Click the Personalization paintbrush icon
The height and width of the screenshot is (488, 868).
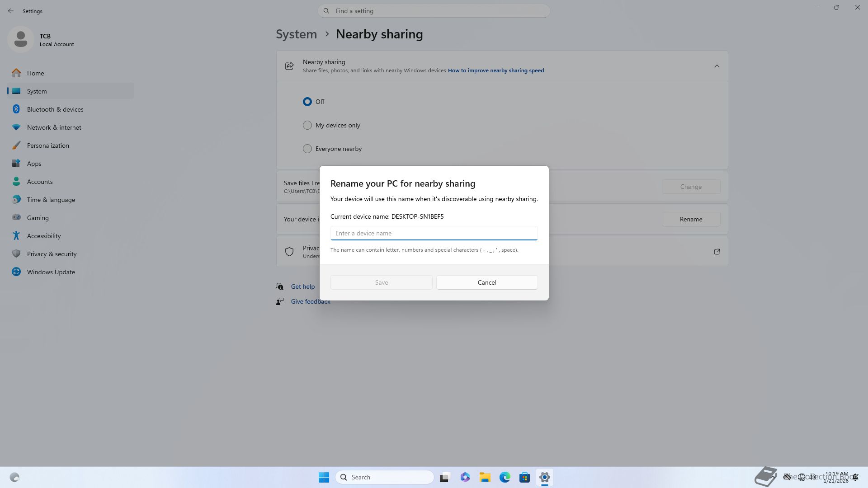[16, 145]
